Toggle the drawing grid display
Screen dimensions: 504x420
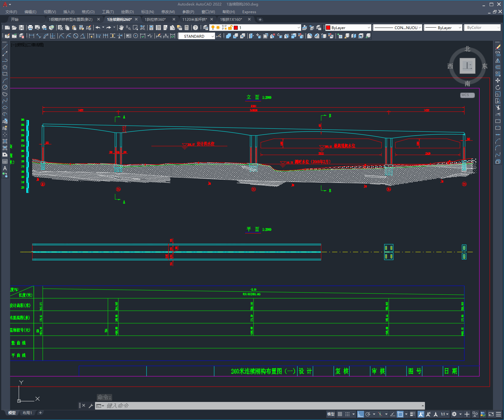[340, 414]
